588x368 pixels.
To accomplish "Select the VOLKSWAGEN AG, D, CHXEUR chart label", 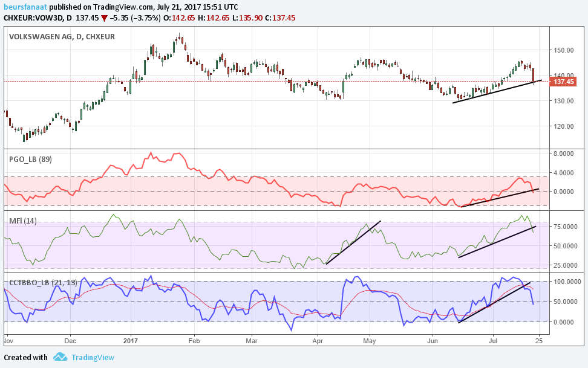I will (62, 37).
